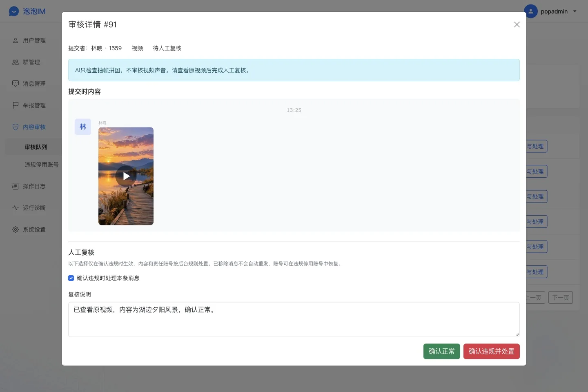This screenshot has width=588, height=392.
Task: Click the 人工复核 section heading
Action: [x=81, y=252]
